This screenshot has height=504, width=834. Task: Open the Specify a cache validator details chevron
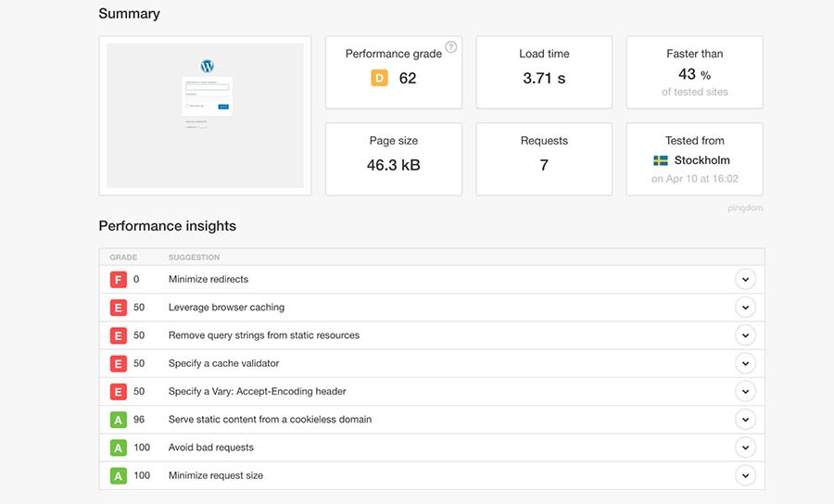tap(744, 363)
